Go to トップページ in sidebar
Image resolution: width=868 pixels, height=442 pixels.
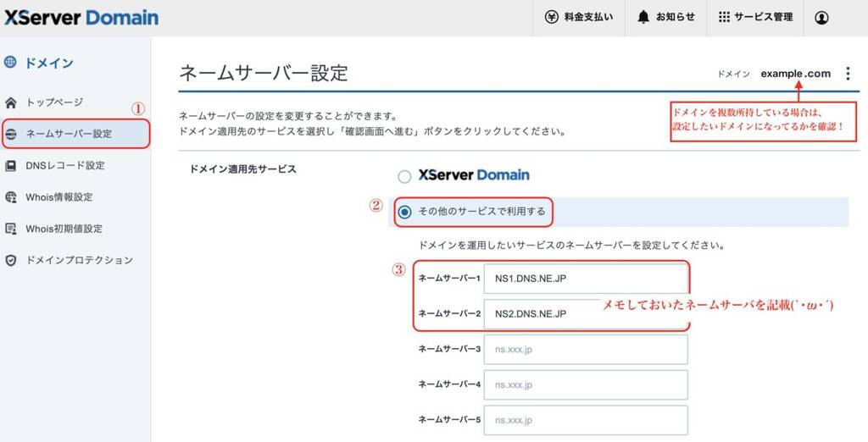click(x=54, y=102)
